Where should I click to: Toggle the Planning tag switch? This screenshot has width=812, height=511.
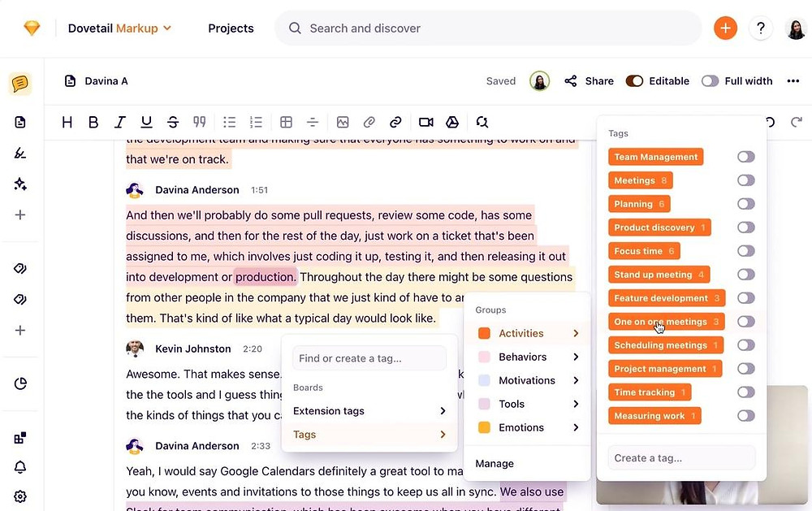[745, 204]
